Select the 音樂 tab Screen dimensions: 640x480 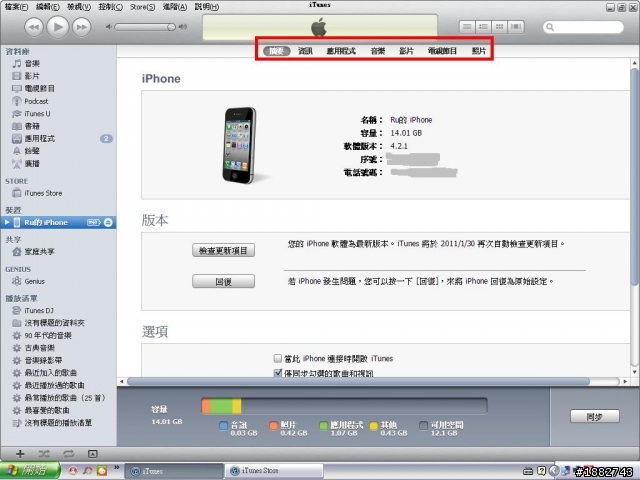(x=378, y=51)
